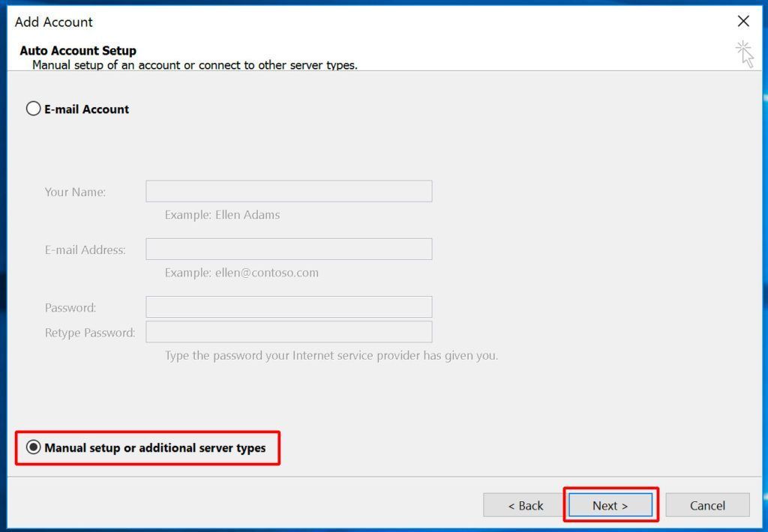Focus the Password input field

point(289,307)
